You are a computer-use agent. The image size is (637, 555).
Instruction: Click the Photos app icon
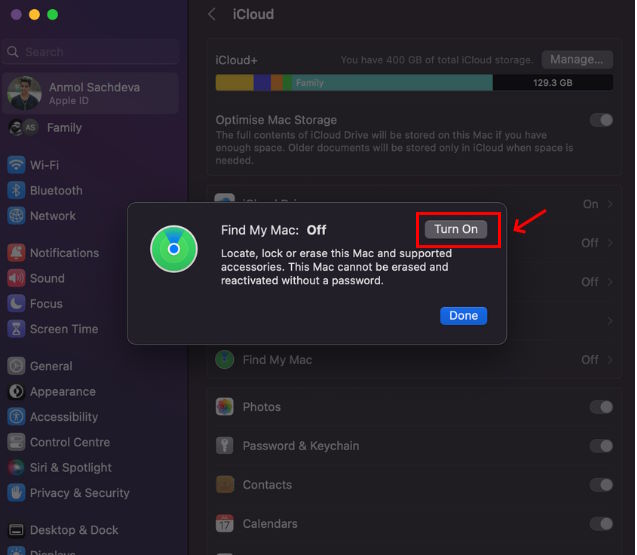tap(225, 407)
